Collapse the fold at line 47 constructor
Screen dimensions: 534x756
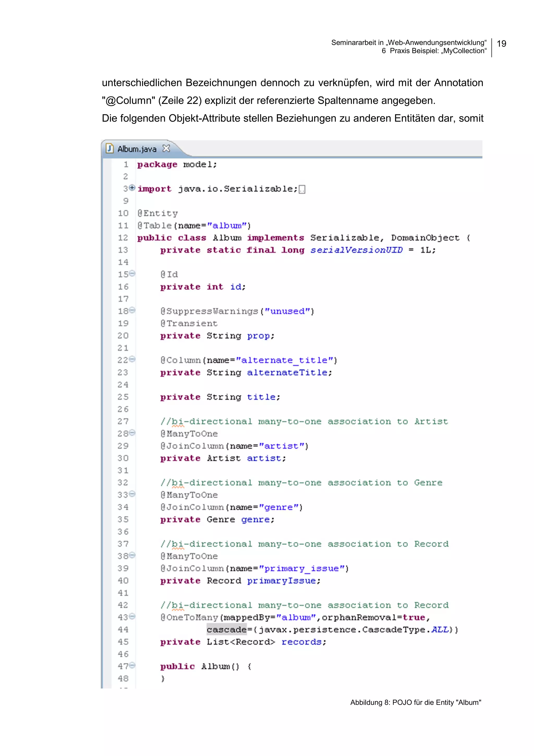pos(132,665)
